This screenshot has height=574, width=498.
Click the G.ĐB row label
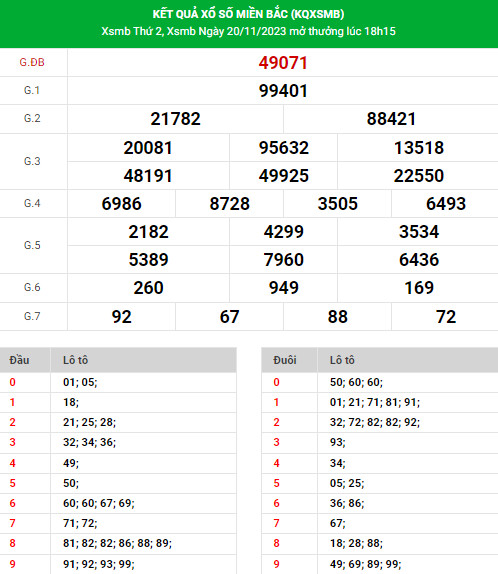32,62
